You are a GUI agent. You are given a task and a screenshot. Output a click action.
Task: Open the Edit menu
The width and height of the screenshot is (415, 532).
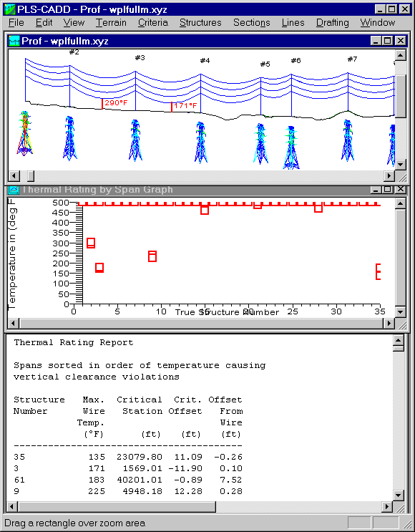tap(44, 23)
